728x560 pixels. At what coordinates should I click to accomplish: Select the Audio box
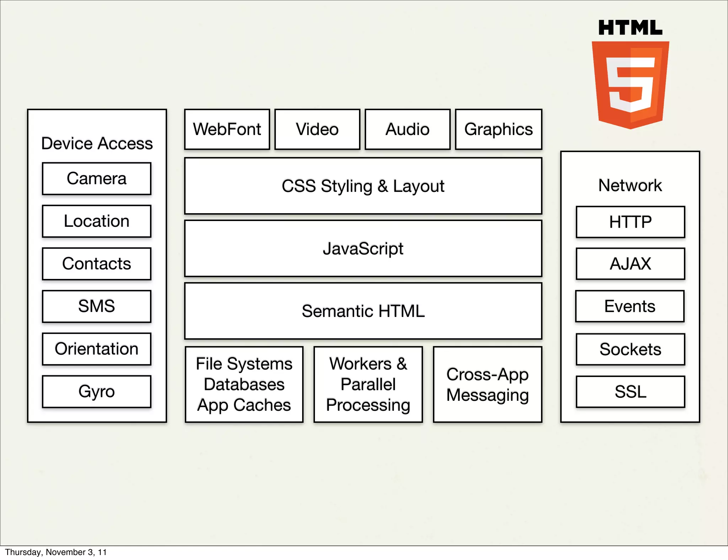point(408,129)
